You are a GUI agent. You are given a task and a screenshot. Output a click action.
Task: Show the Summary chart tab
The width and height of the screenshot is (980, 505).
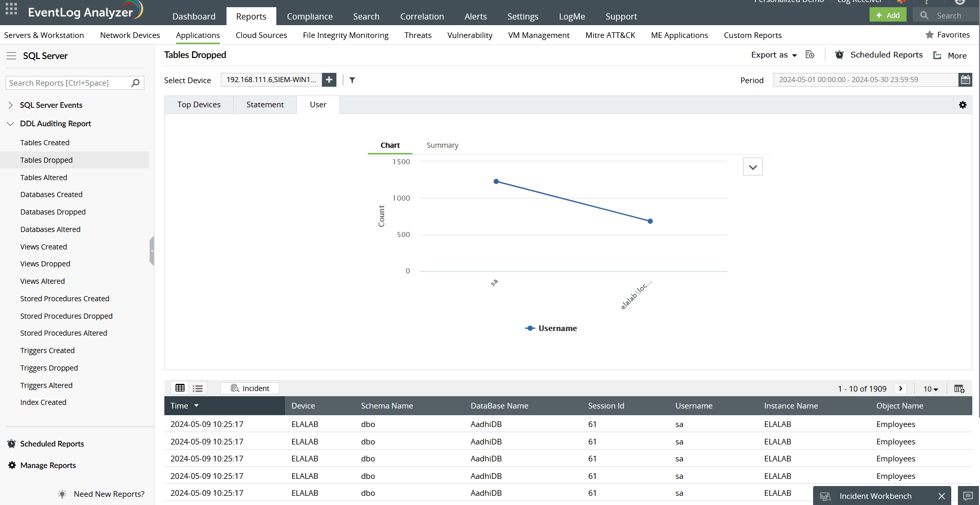point(442,145)
